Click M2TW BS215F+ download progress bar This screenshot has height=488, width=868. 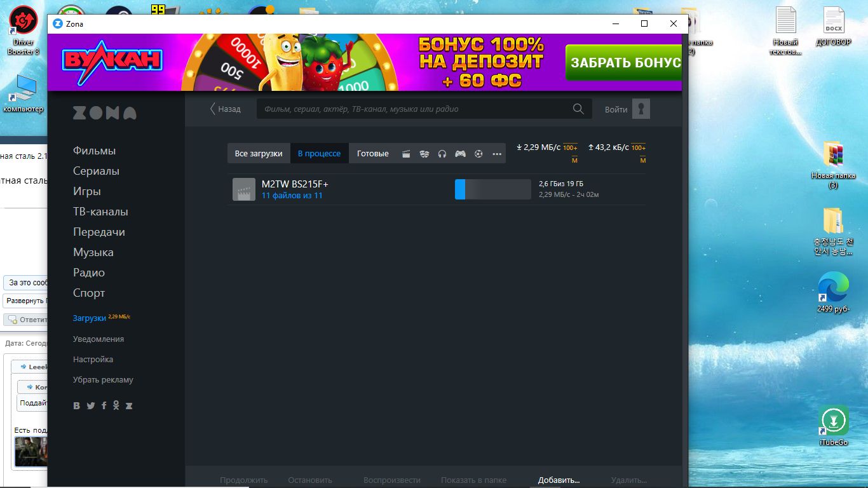(x=492, y=189)
